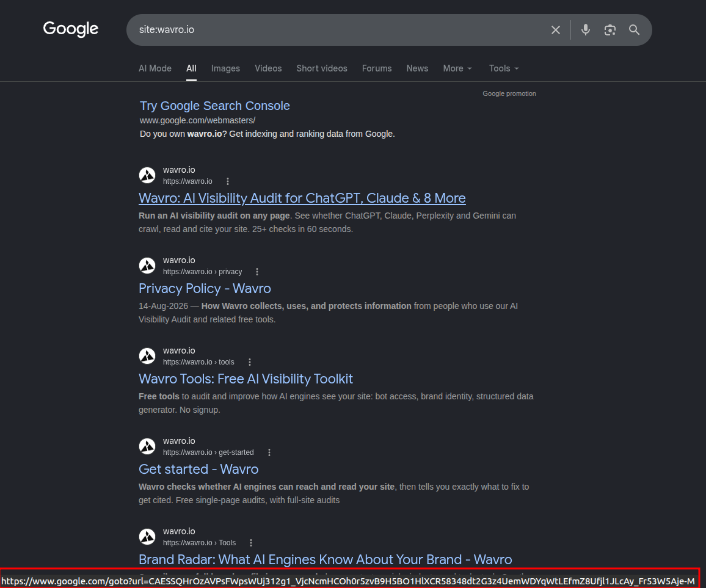Open Get started - Wavro link
Viewport: 706px width, 588px height.
198,469
